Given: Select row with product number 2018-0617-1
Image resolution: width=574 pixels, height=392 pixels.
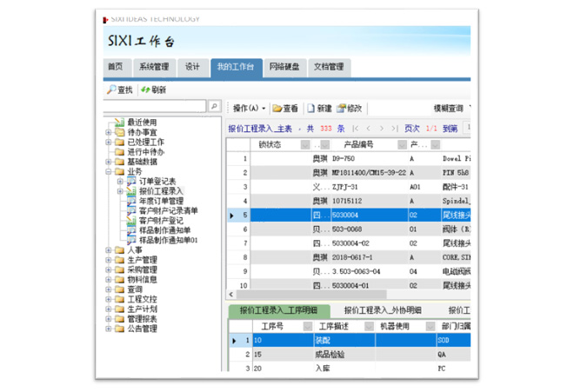Looking at the screenshot, I should (348, 257).
